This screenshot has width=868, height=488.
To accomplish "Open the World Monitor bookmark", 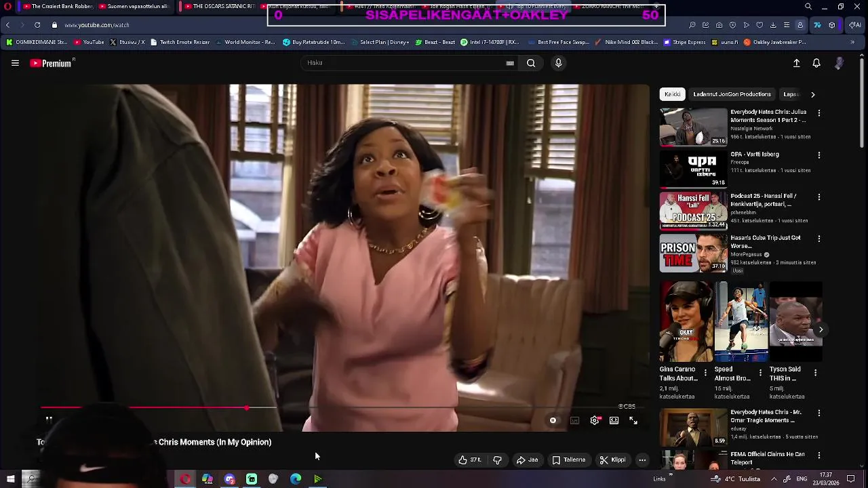I will coord(245,42).
